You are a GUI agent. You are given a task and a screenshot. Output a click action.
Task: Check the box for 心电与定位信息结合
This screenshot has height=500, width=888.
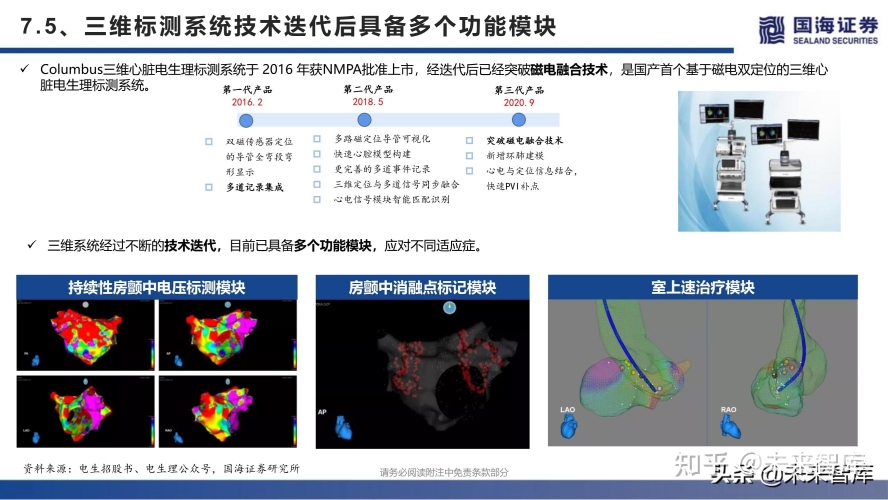(469, 170)
